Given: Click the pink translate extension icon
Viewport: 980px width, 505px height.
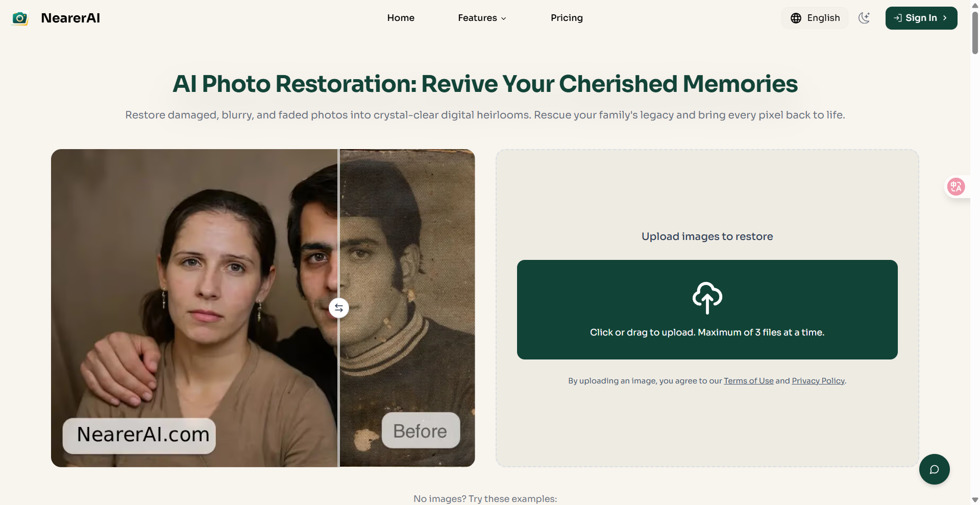Looking at the screenshot, I should (955, 187).
